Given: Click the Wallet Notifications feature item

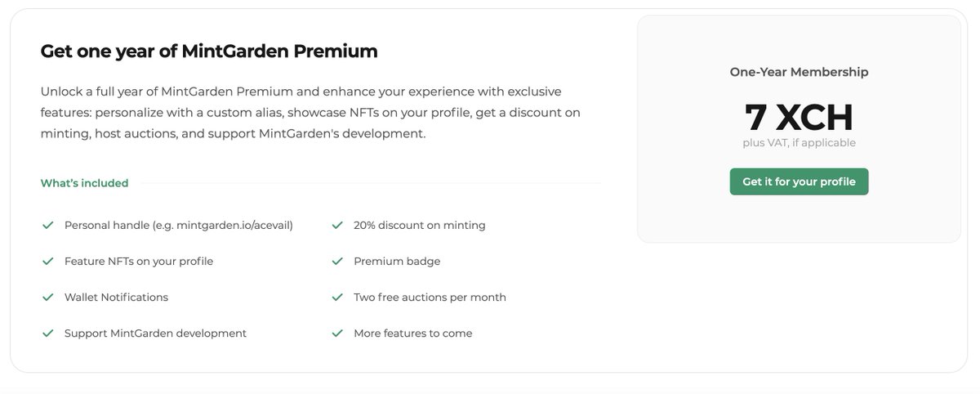Looking at the screenshot, I should pyautogui.click(x=116, y=297).
